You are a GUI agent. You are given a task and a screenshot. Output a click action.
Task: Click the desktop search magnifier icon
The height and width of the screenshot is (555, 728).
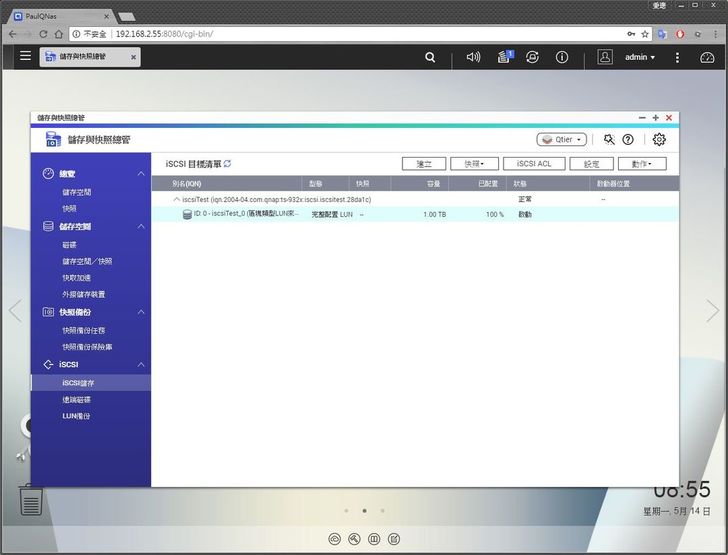430,58
